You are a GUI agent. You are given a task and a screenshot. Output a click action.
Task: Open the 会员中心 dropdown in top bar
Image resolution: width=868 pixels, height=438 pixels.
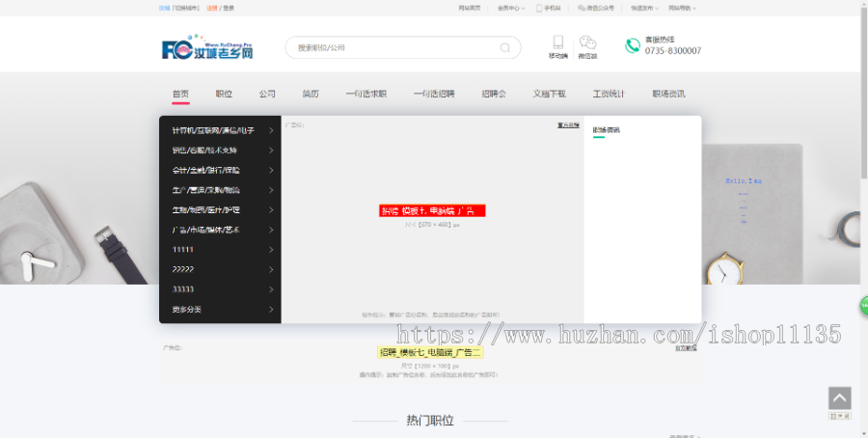click(x=511, y=9)
